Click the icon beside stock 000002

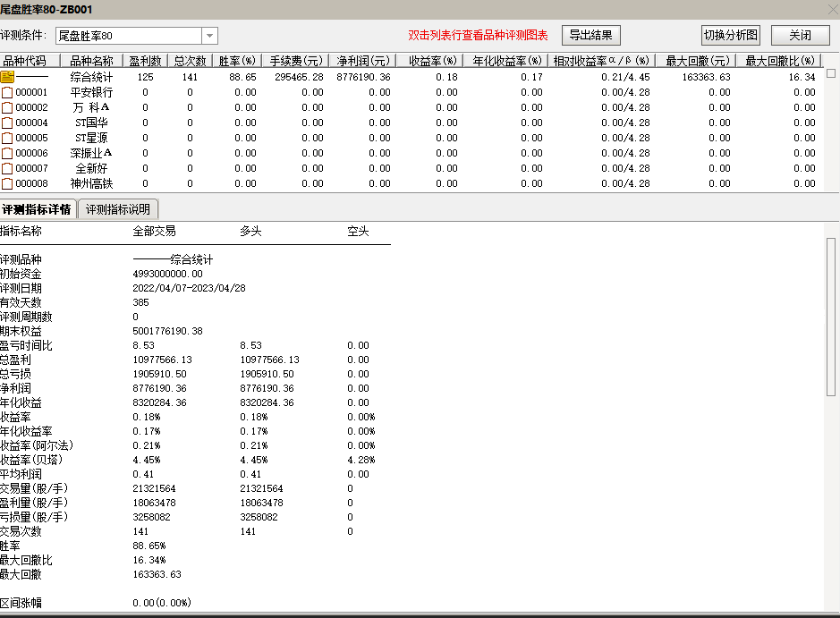[7, 107]
